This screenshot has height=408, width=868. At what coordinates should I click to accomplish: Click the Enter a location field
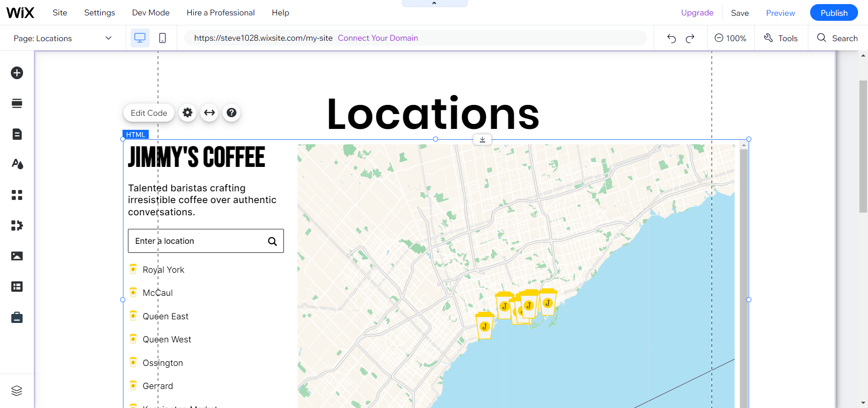click(206, 241)
